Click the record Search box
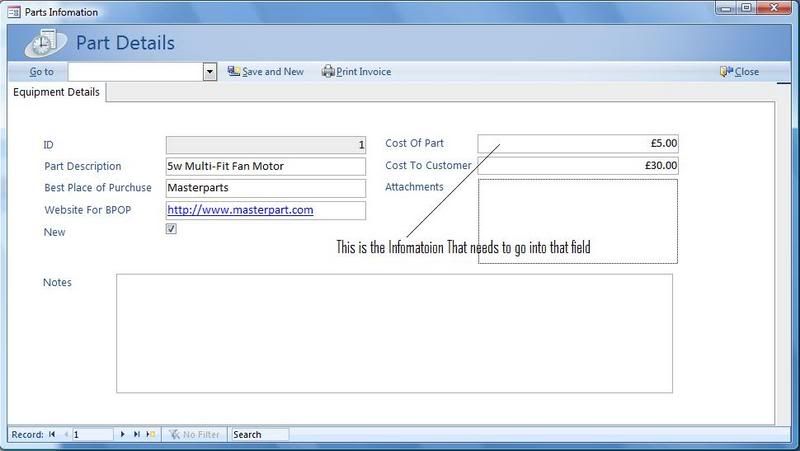 coord(259,435)
